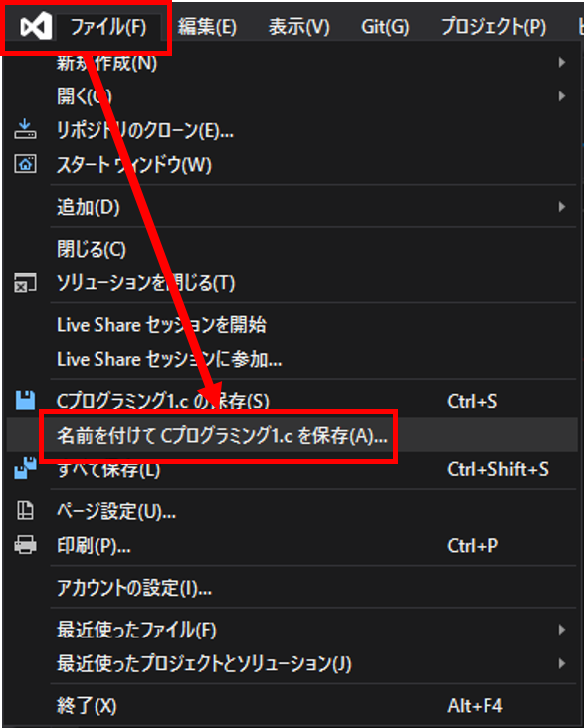Expand the 最近使ったファイル(F) submenu arrow
Viewport: 584px width, 728px height.
[x=562, y=630]
